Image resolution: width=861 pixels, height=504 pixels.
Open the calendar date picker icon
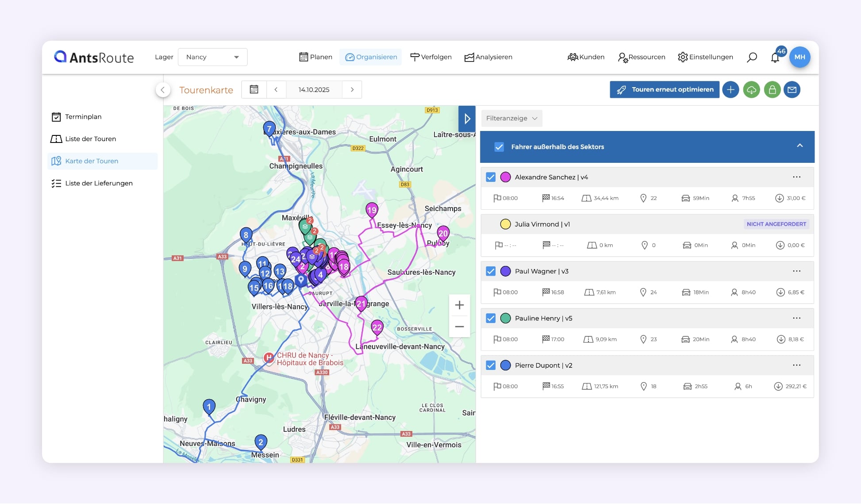click(254, 89)
